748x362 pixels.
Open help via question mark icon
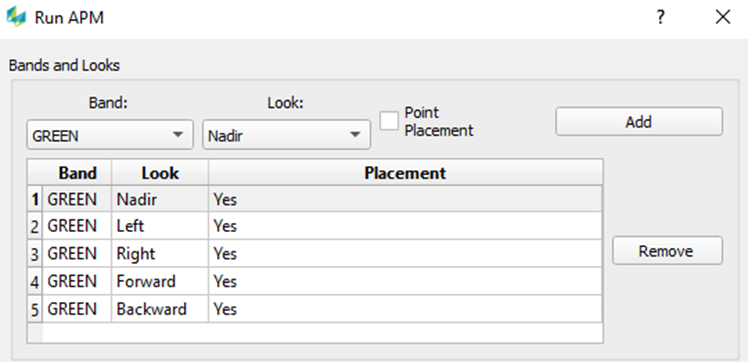click(x=660, y=17)
